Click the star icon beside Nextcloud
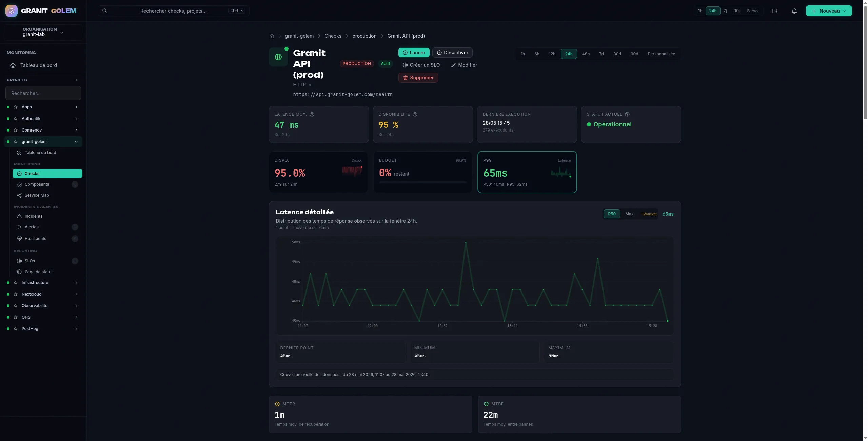Viewport: 868px width, 441px height. [16, 294]
